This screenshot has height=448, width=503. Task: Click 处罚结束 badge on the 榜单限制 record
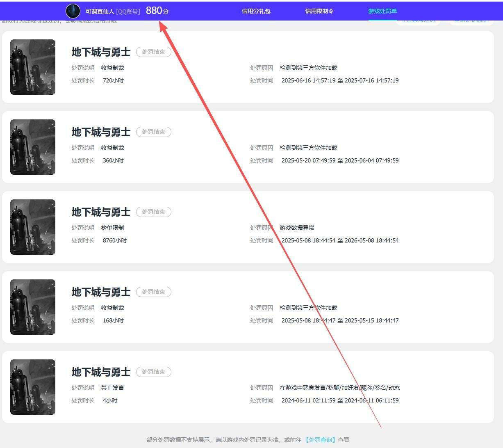154,212
